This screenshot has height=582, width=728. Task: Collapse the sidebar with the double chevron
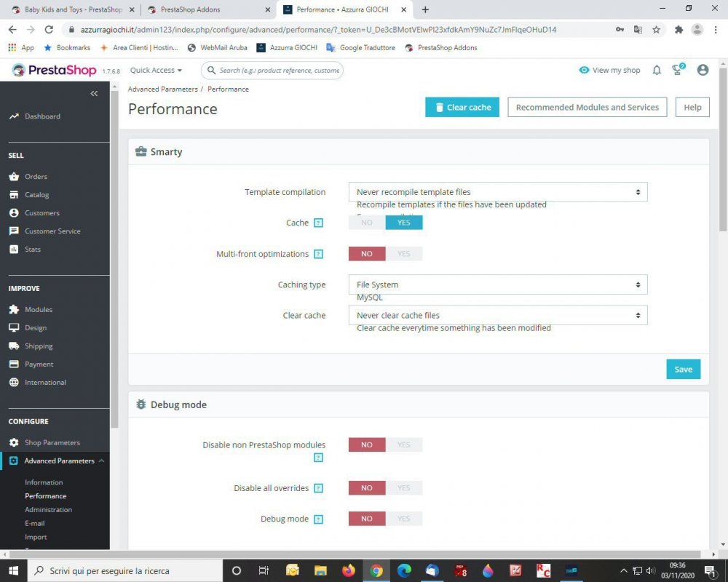(93, 93)
